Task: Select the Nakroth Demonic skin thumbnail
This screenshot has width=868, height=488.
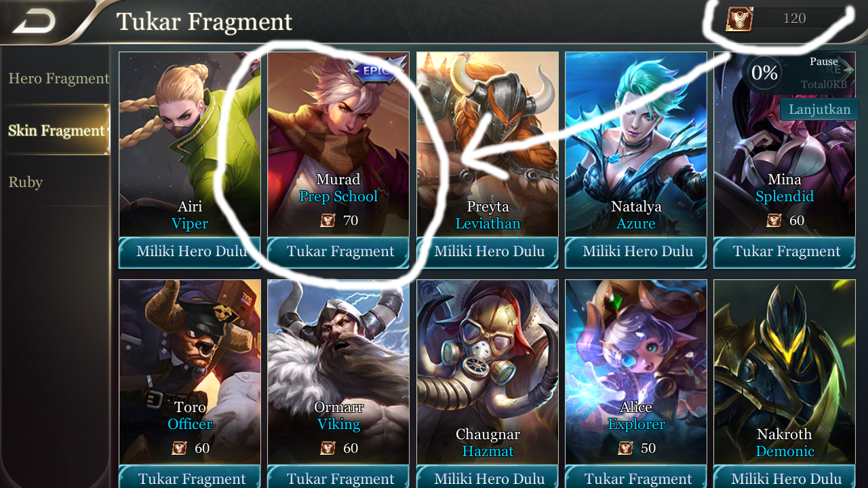Action: [x=785, y=372]
